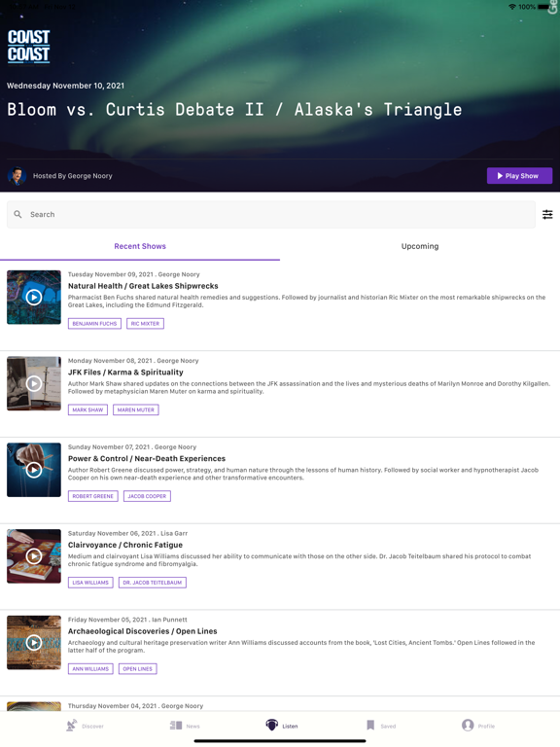Viewport: 560px width, 747px height.
Task: Select the Jacob Cooper guest tag
Action: tap(147, 496)
